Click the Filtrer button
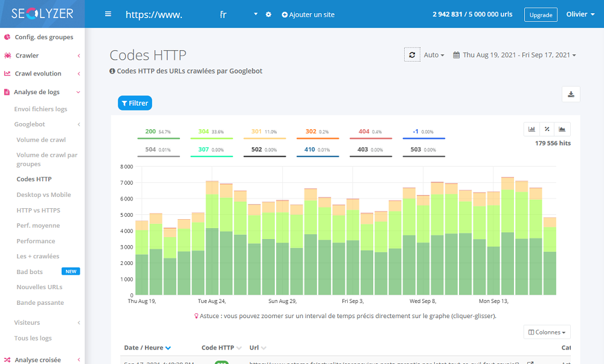Screen dimensions: 604x364 tap(135, 103)
